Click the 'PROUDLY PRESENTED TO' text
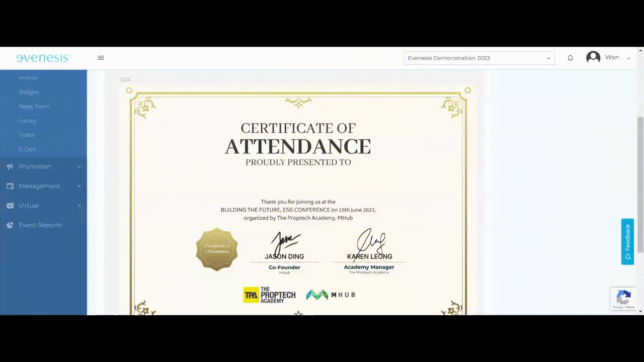644x362 pixels. pos(298,162)
